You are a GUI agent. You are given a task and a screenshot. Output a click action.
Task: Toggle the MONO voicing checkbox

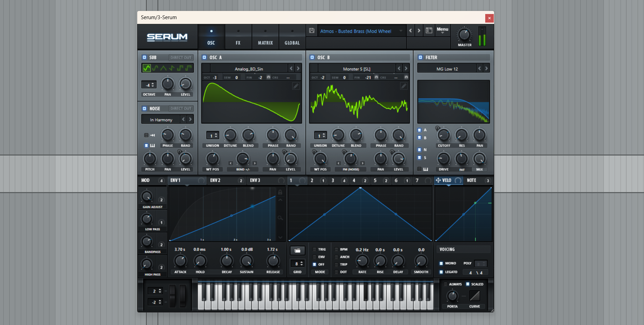[441, 263]
